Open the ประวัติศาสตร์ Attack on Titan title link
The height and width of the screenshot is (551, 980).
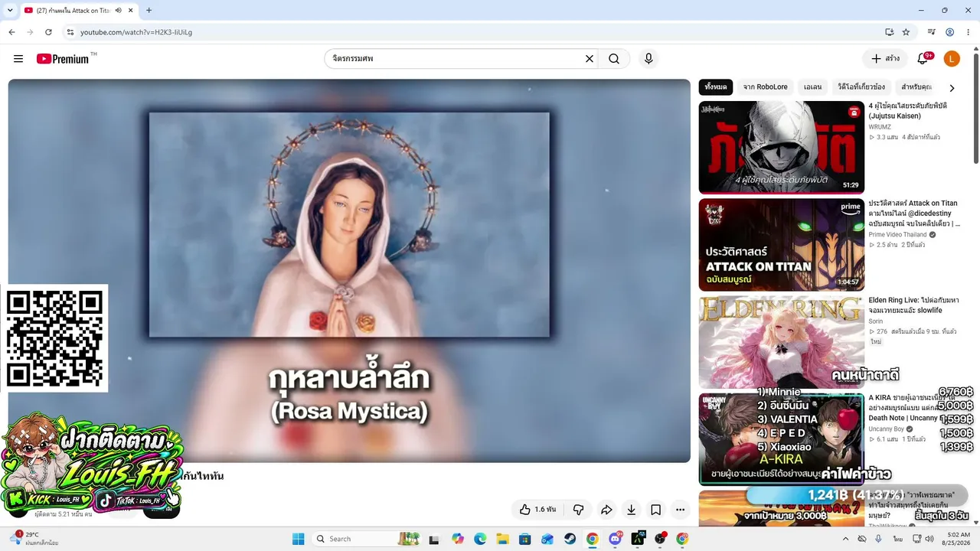coord(914,214)
